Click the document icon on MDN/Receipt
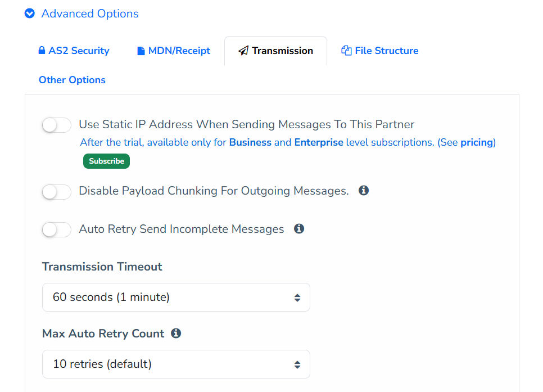 click(141, 51)
